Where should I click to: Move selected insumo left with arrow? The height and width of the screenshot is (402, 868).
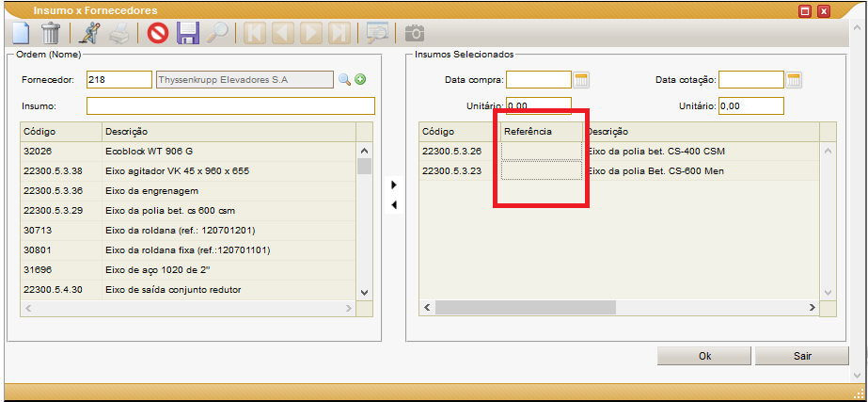[x=394, y=205]
